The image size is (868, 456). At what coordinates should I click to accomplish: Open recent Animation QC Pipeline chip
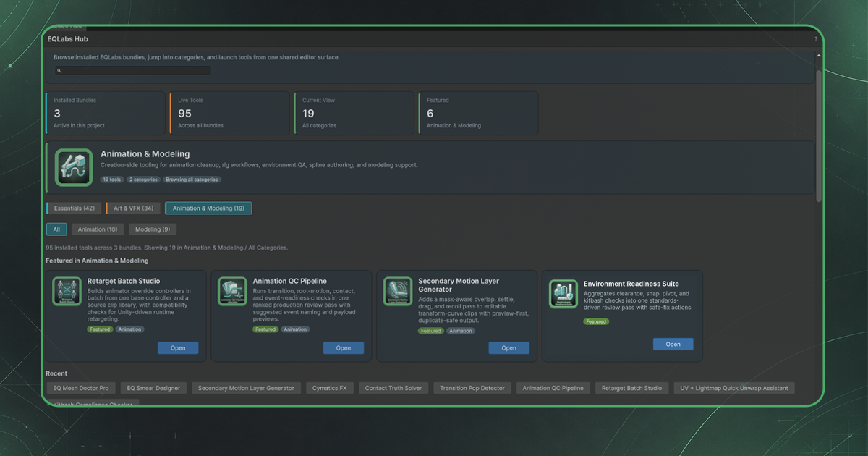(553, 388)
